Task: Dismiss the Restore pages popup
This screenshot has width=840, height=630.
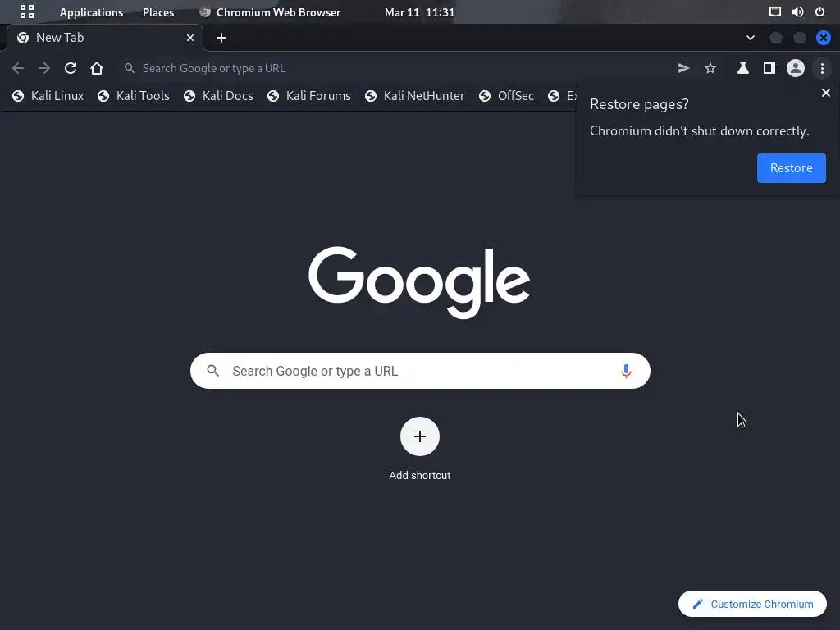Action: [x=825, y=93]
